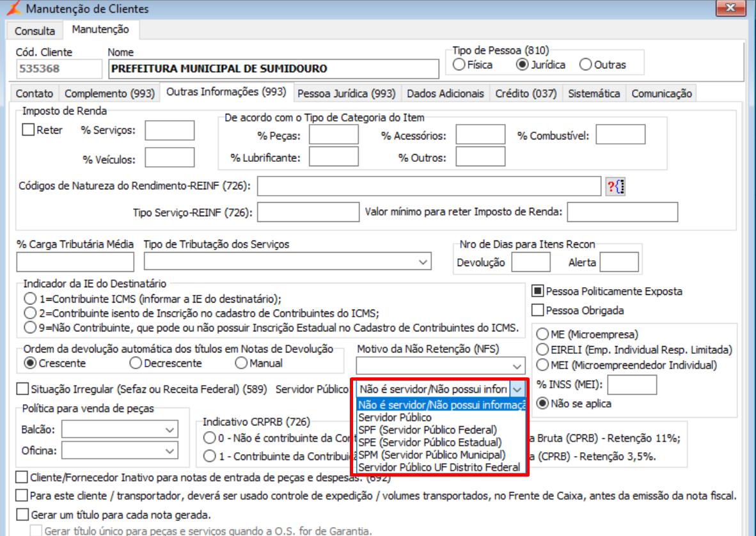
Task: Check Cliente/Fornecedor Inativo checkbox
Action: (x=22, y=477)
